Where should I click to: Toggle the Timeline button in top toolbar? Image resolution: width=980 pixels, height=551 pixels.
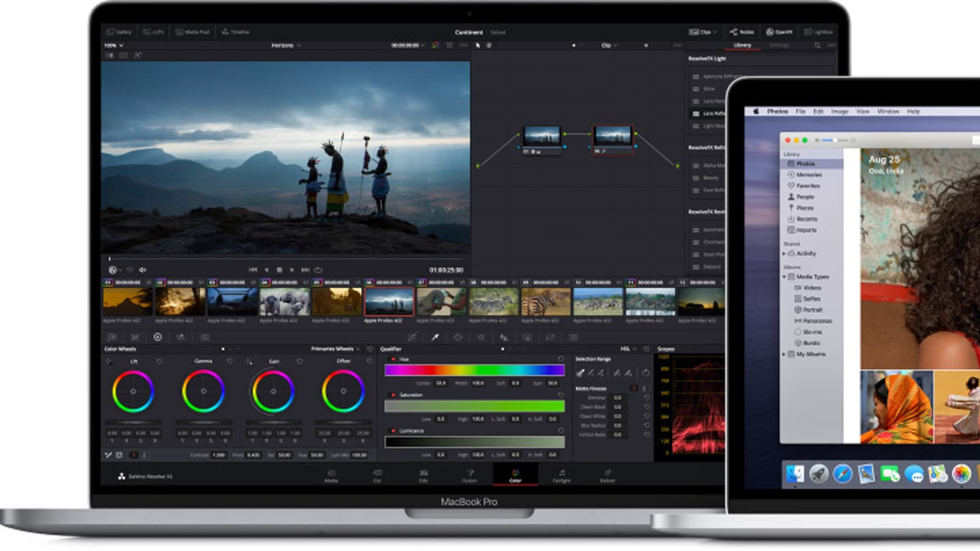236,32
